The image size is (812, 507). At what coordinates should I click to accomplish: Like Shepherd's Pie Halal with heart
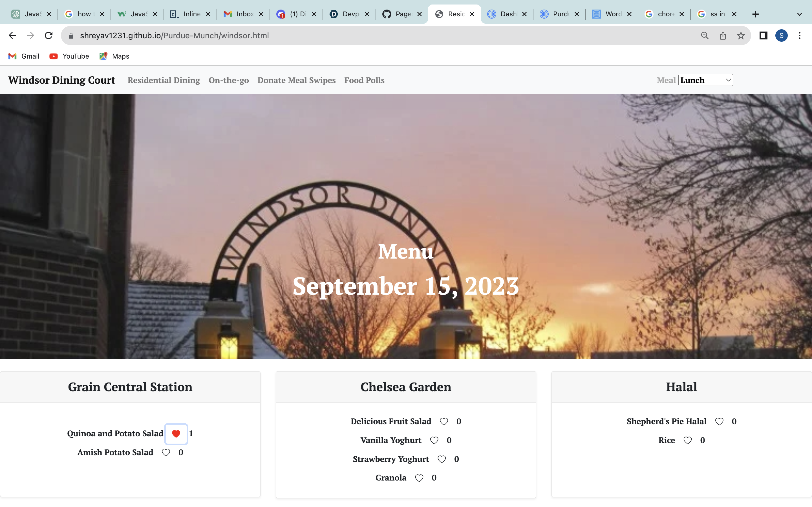719,421
